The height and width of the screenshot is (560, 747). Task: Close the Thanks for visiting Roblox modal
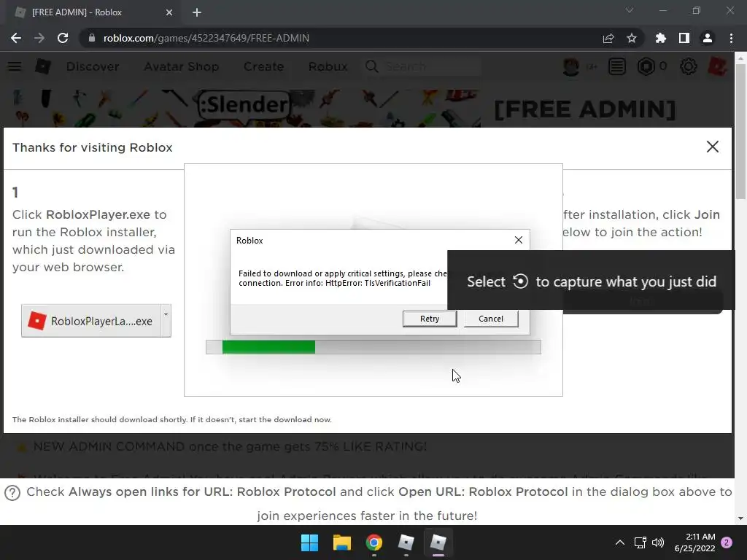[x=712, y=147]
